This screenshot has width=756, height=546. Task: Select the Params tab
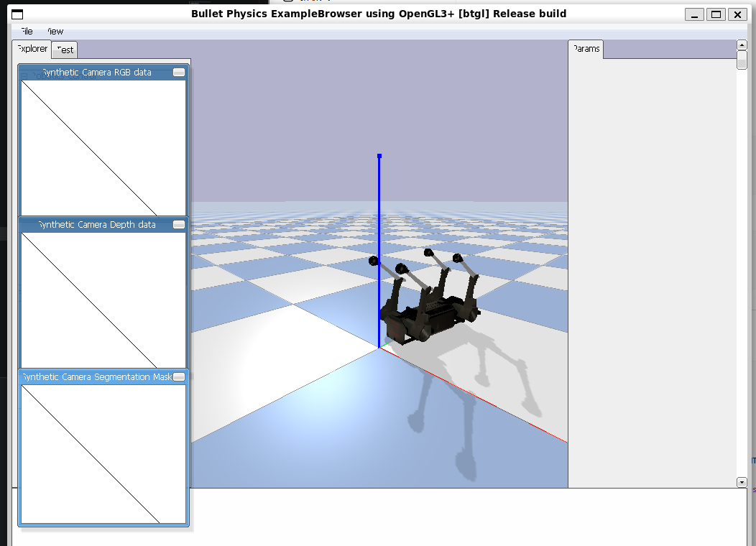coord(586,49)
